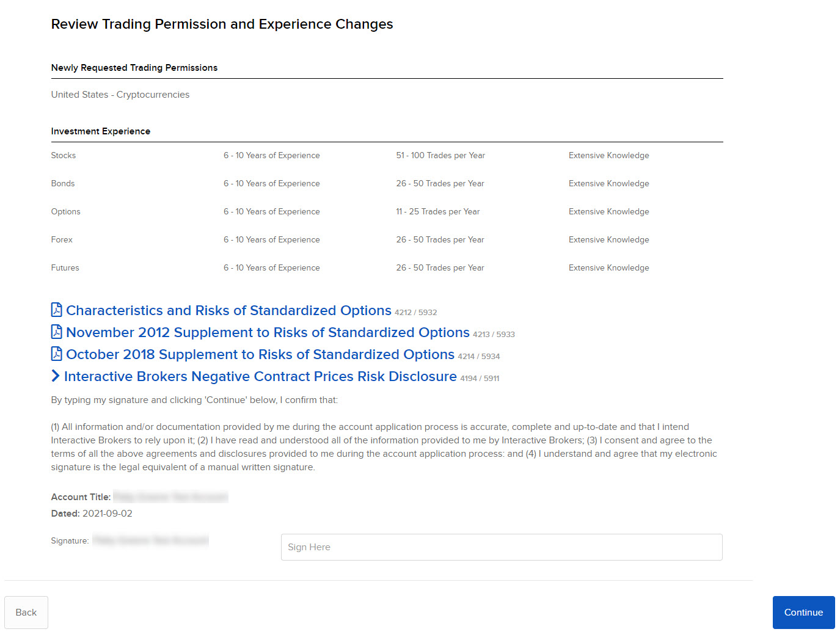Expand the Negative Contract Prices Risk Disclosure chevron

point(56,376)
